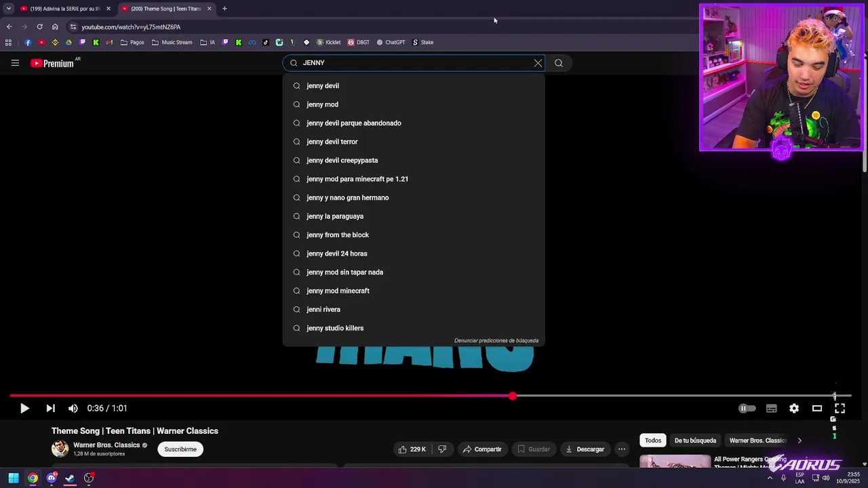Select the Warner Bros. Classics chip

pyautogui.click(x=757, y=441)
